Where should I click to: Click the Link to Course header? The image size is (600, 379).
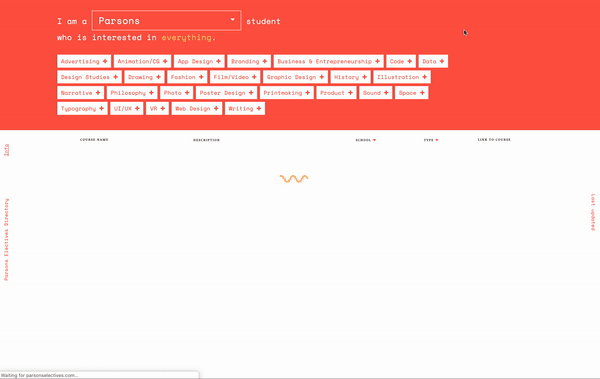tap(494, 140)
